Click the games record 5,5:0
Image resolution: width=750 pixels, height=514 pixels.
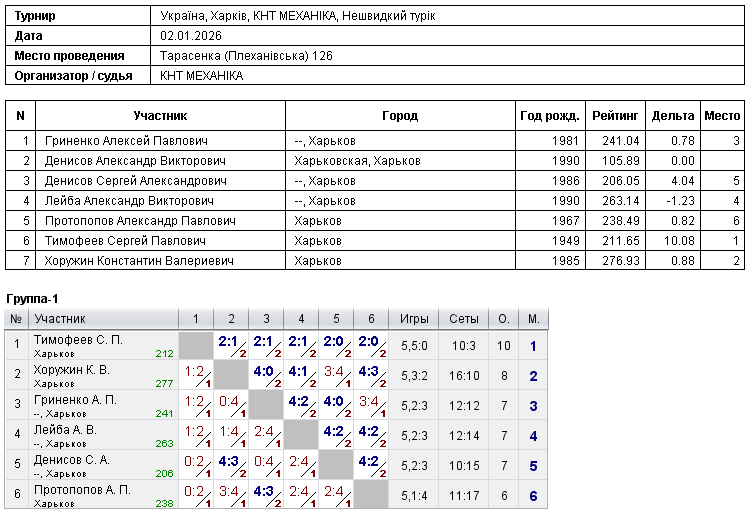(414, 346)
